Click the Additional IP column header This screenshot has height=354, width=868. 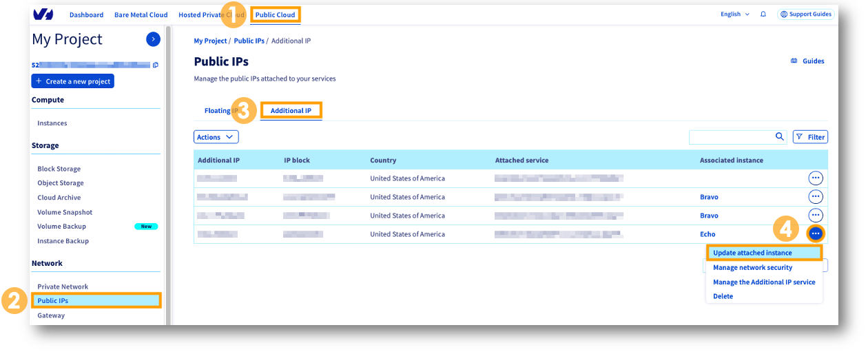pyautogui.click(x=218, y=160)
